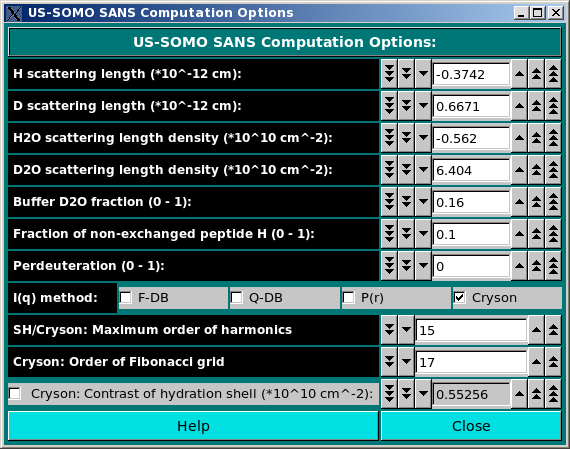Minimize the window from the title bar

[521, 13]
